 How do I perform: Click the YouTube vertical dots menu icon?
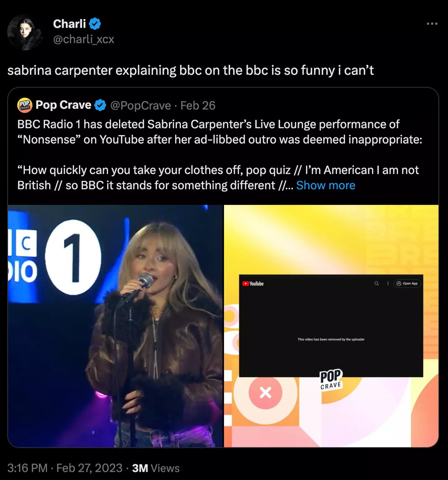388,283
